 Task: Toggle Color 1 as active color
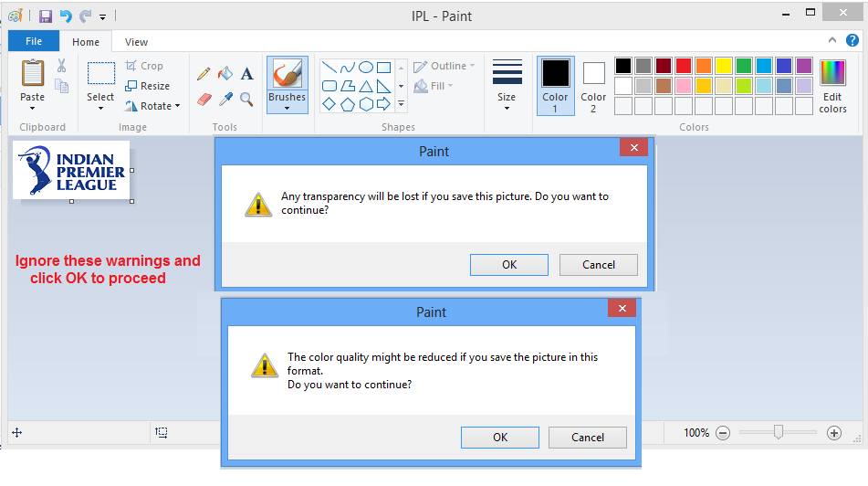point(555,86)
